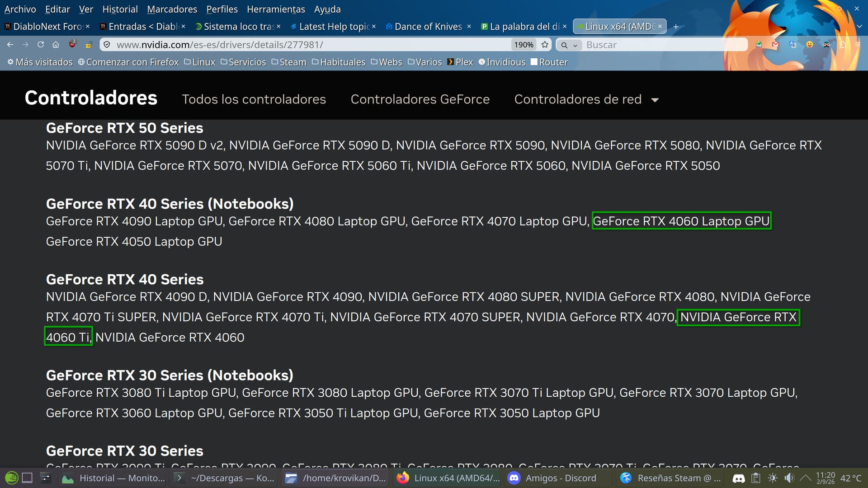Open the search engine selector dropdown
The image size is (868, 488).
click(x=569, y=45)
